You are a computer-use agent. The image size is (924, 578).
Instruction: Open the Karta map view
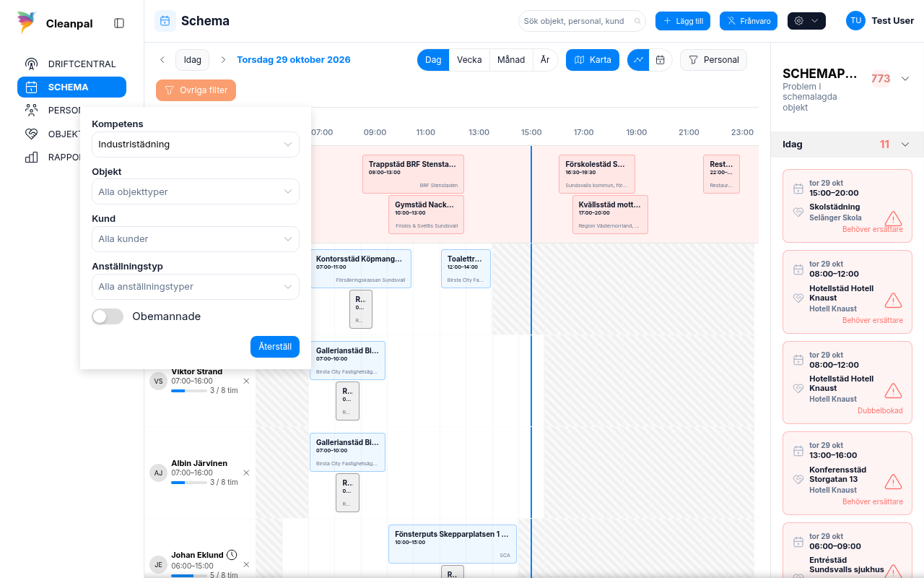click(593, 60)
